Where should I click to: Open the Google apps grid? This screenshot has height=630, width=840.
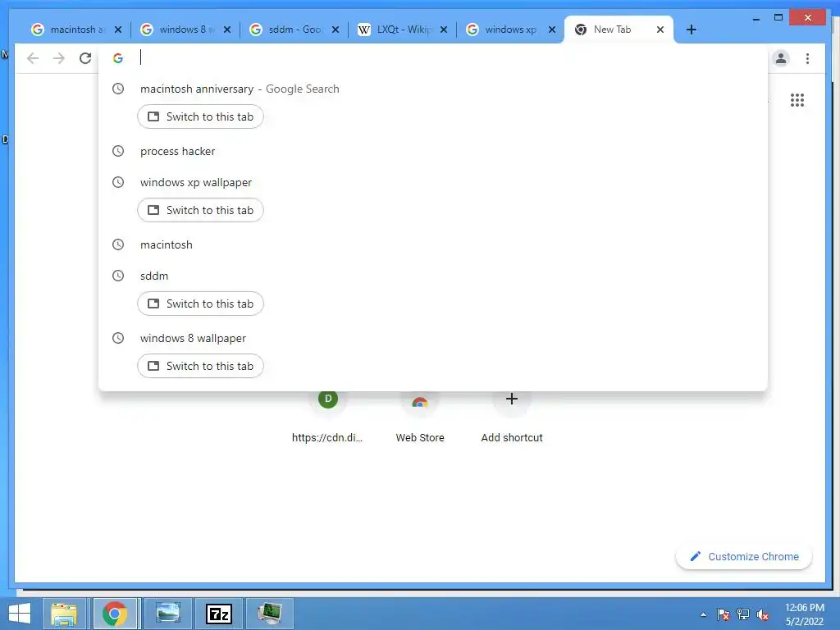coord(797,100)
